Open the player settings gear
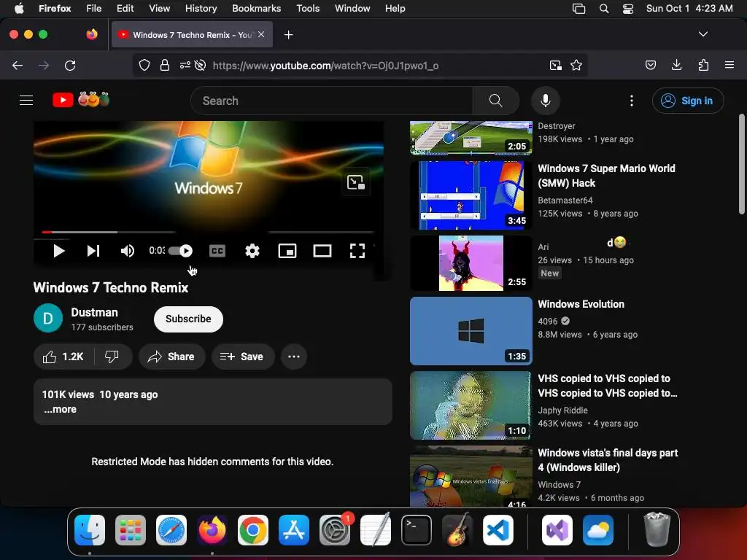This screenshot has width=747, height=560. point(252,251)
